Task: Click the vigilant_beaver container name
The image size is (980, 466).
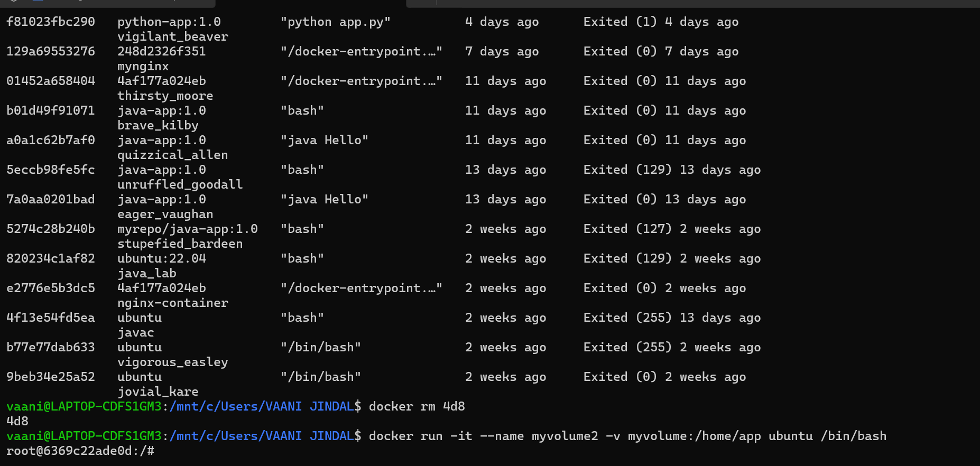Action: tap(172, 37)
